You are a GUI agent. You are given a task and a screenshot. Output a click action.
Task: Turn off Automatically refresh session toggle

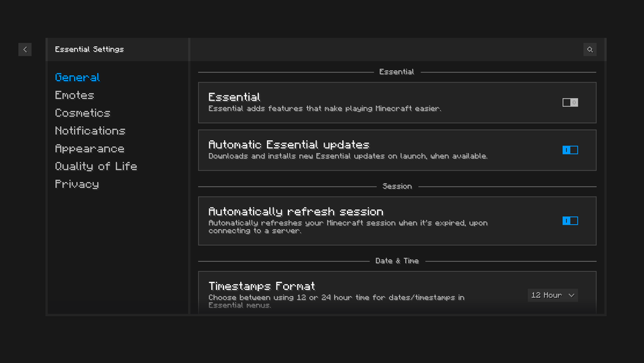[x=570, y=221]
